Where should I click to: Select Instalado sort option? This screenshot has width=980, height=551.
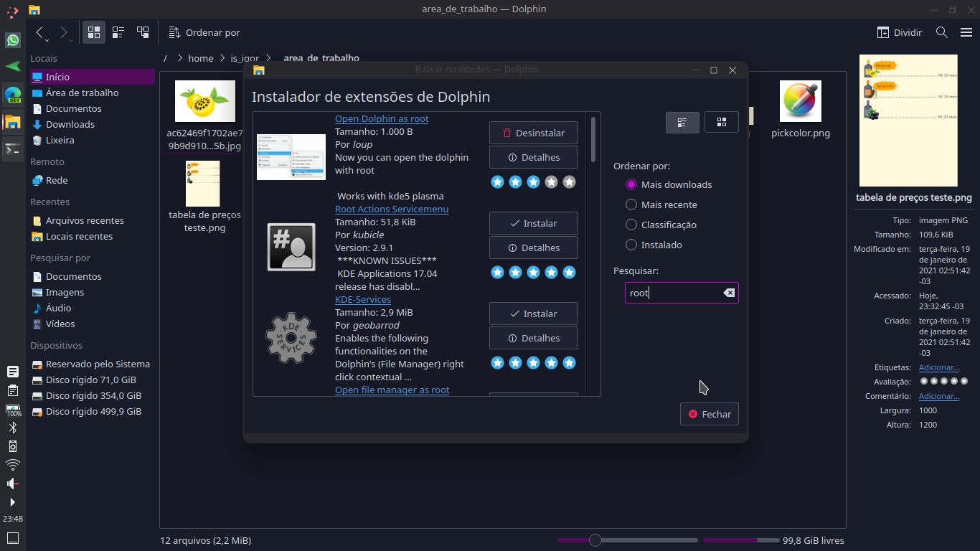coord(654,245)
